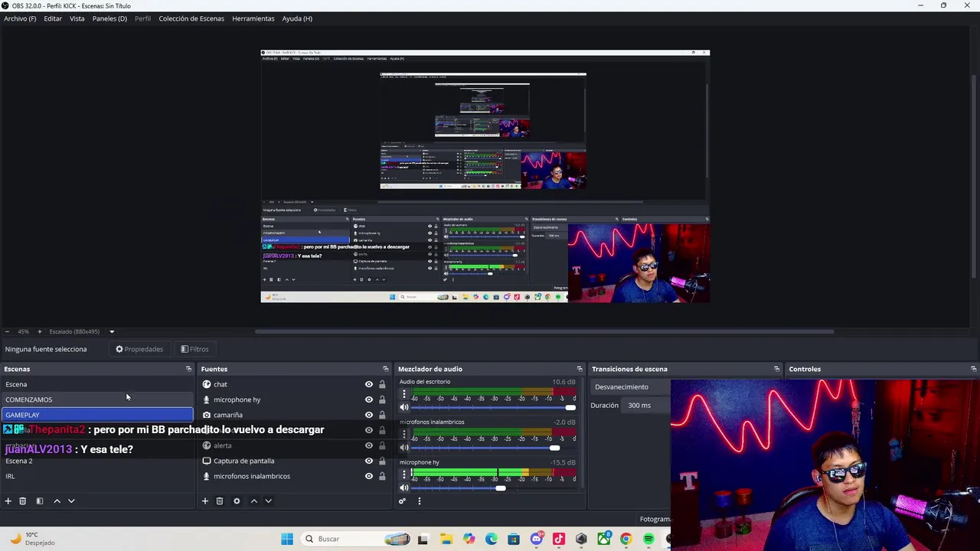Viewport: 980px width, 551px height.
Task: Open Discord from the taskbar
Action: click(537, 539)
